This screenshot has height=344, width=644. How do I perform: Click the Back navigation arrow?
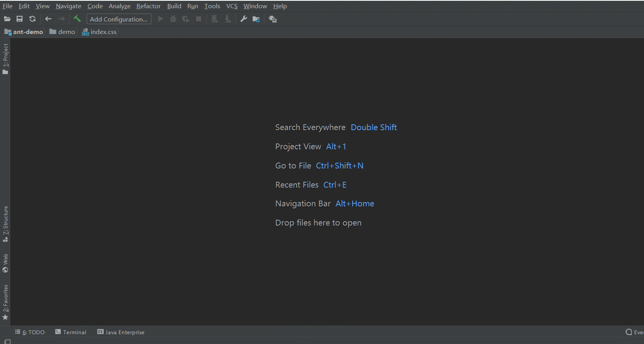(x=48, y=19)
